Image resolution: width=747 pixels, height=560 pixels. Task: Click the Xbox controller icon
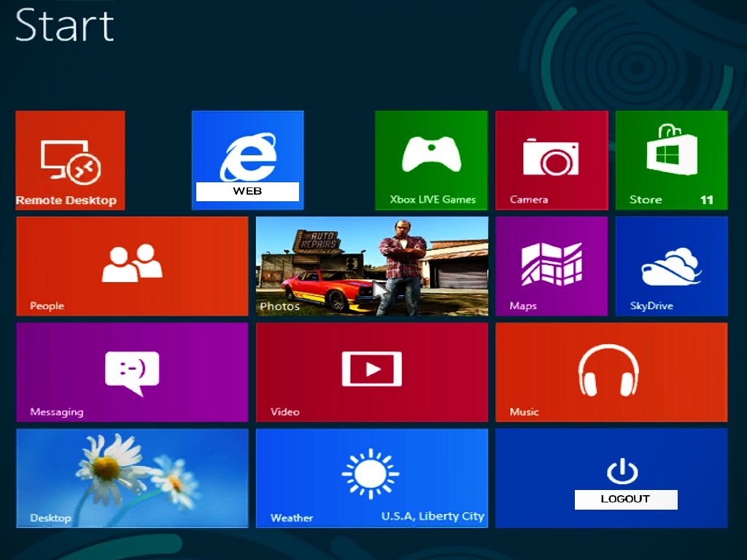tap(431, 153)
